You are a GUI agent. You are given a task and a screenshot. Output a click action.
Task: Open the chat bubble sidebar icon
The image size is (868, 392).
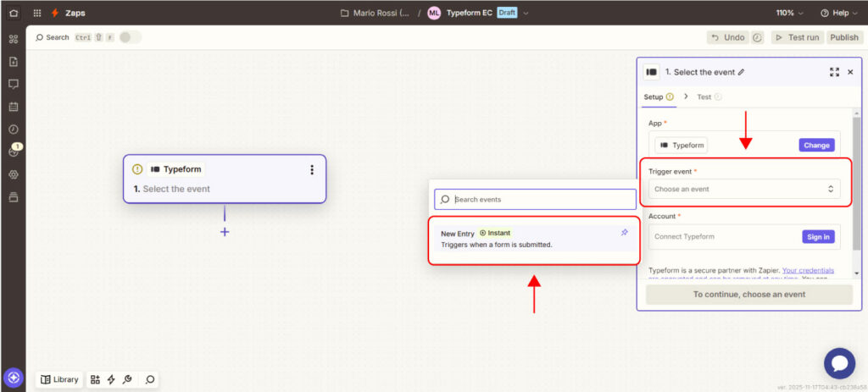click(x=14, y=84)
